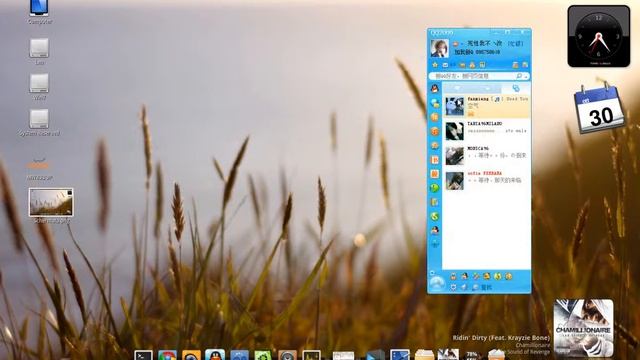
Task: Click the Ridin' Dirty song title text
Action: click(x=501, y=338)
